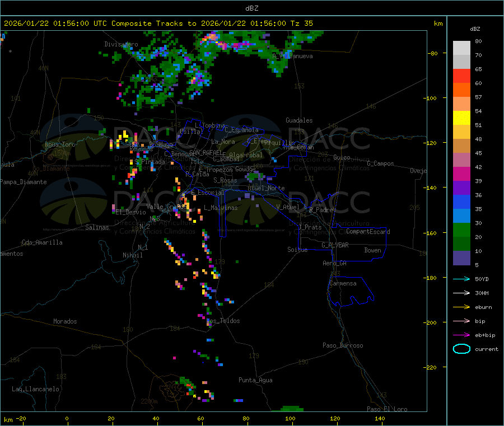
Task: Click the magenta eb+bip arrow icon
Action: [x=461, y=335]
